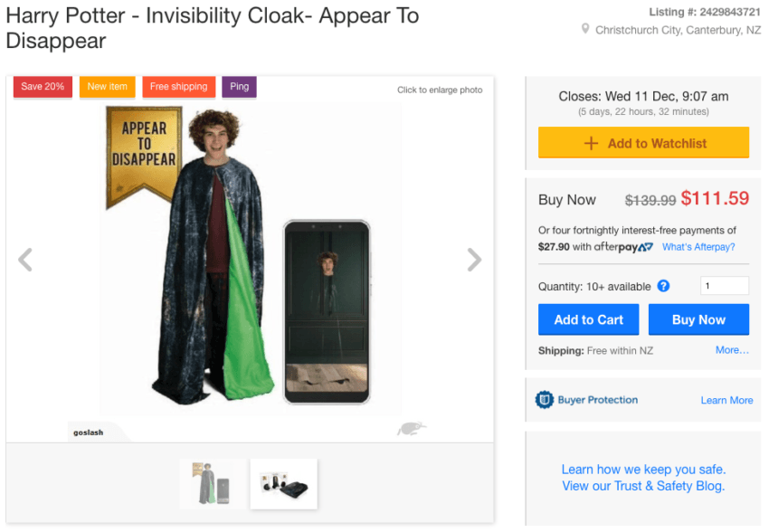The image size is (769, 532).
Task: Click the purple Ping tag
Action: pos(239,87)
